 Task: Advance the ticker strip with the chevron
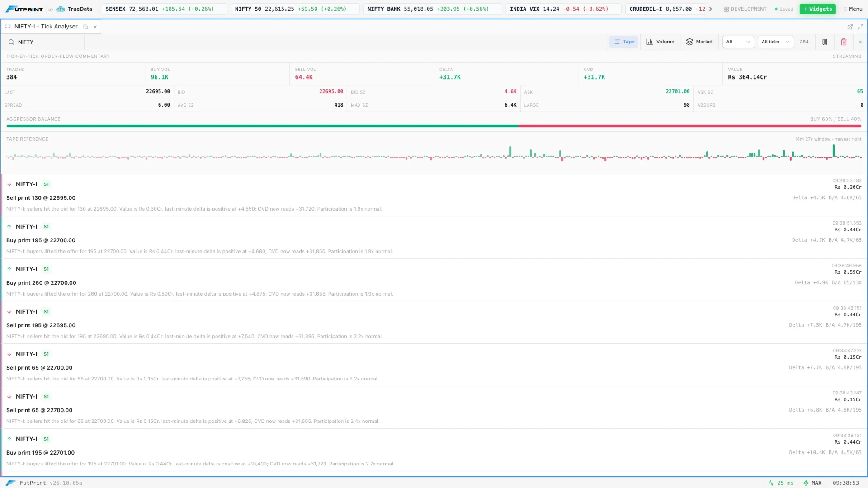(711, 9)
